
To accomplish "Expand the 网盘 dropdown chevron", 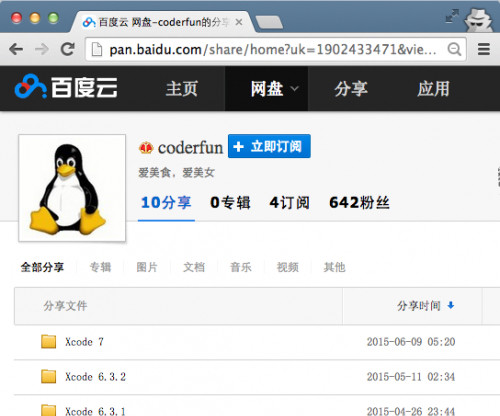I will click(294, 89).
